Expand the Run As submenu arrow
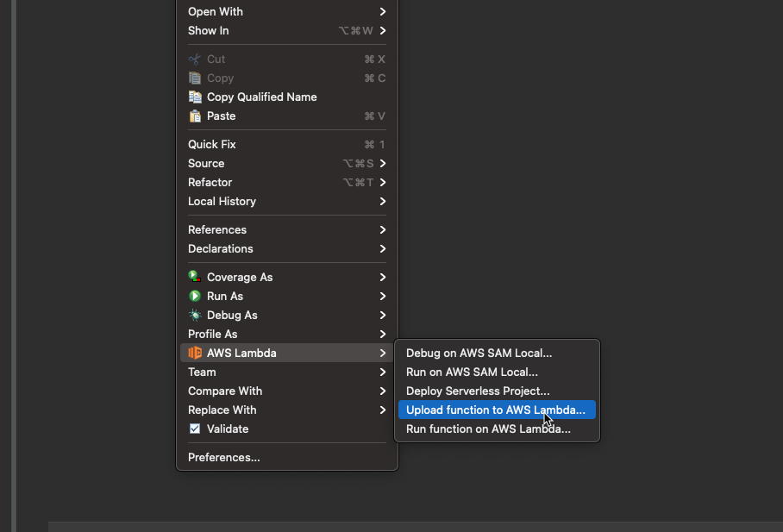783x532 pixels. point(383,297)
